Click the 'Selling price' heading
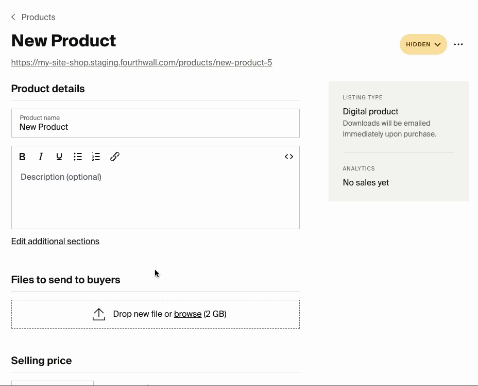478x386 pixels. pos(41,361)
